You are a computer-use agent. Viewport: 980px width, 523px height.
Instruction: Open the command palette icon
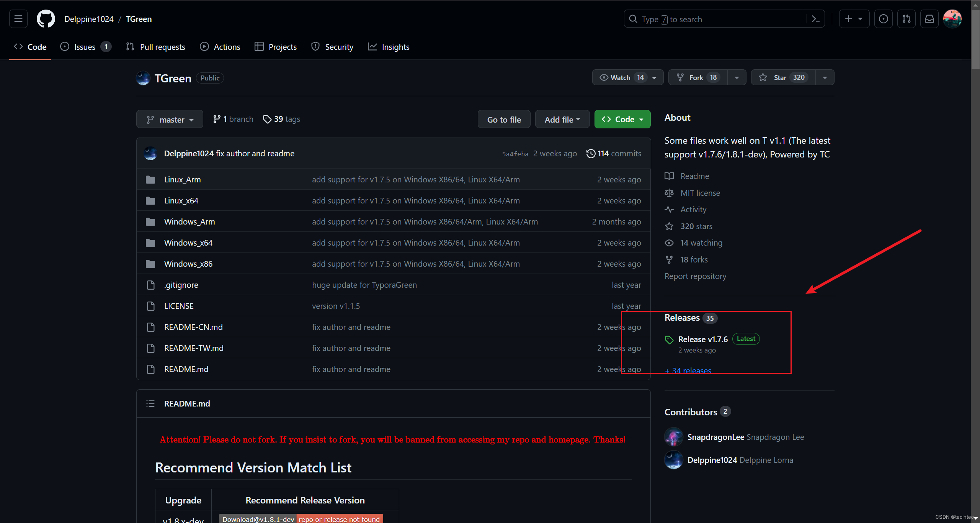(x=816, y=19)
